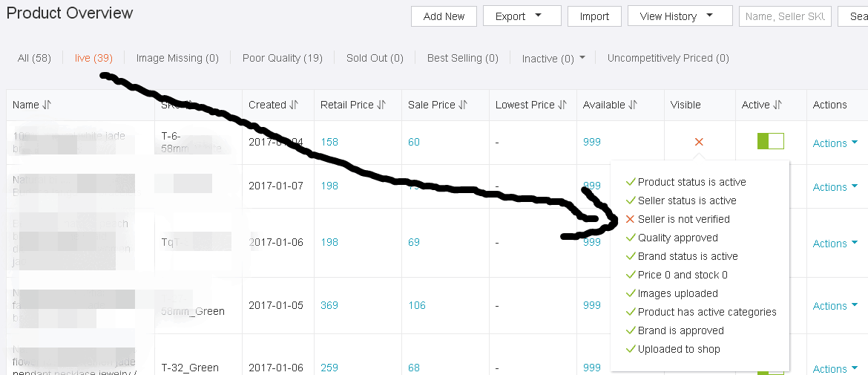View Sold Out (0) tab
Screen dimensions: 868x375
(x=375, y=58)
